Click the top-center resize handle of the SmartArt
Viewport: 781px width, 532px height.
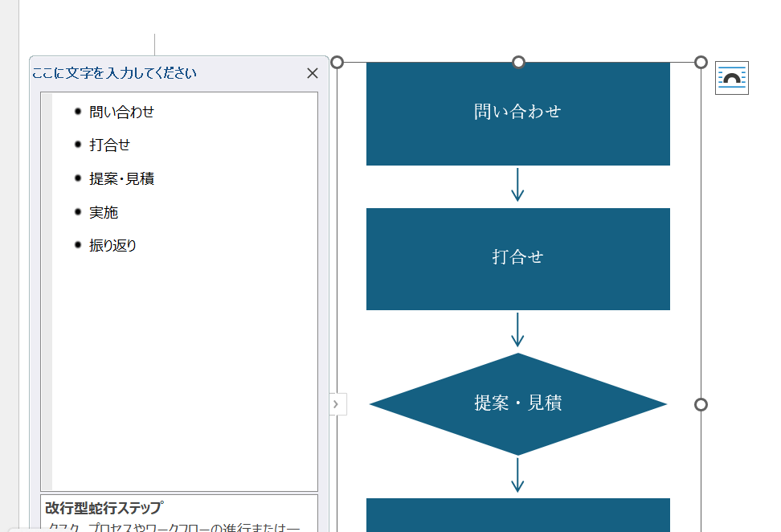tap(518, 60)
